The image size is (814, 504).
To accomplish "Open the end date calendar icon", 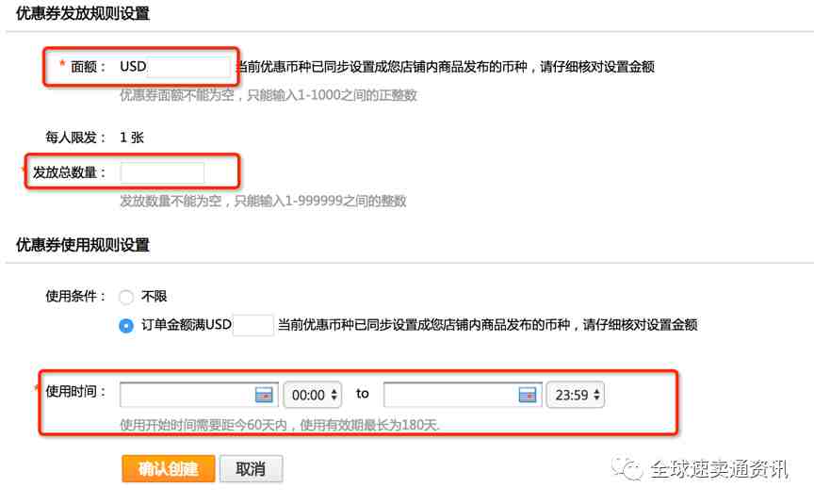I will click(x=528, y=395).
